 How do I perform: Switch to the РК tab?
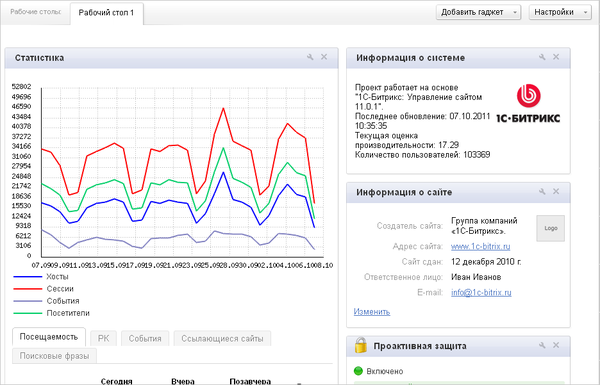(x=103, y=338)
